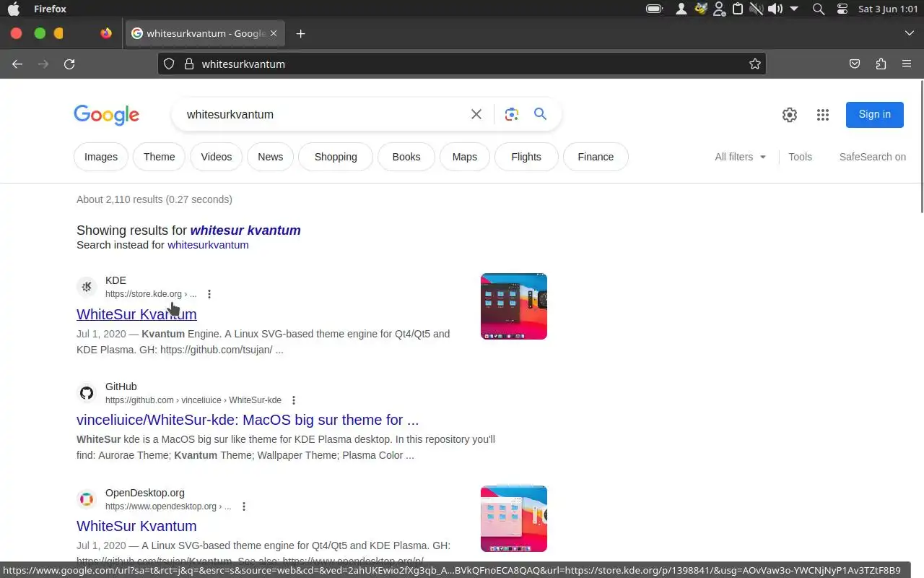Select the Books filter chip

point(406,157)
